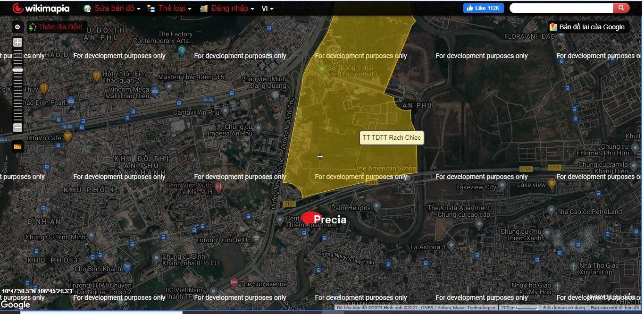This screenshot has width=644, height=314.
Task: Click the Bệnh Viện Quốc Tế Mỹ hospital pin
Action: (x=218, y=187)
